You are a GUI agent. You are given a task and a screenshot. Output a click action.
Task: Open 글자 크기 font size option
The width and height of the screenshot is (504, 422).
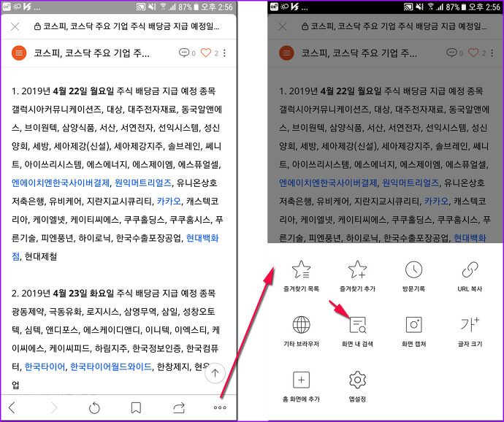pyautogui.click(x=470, y=331)
